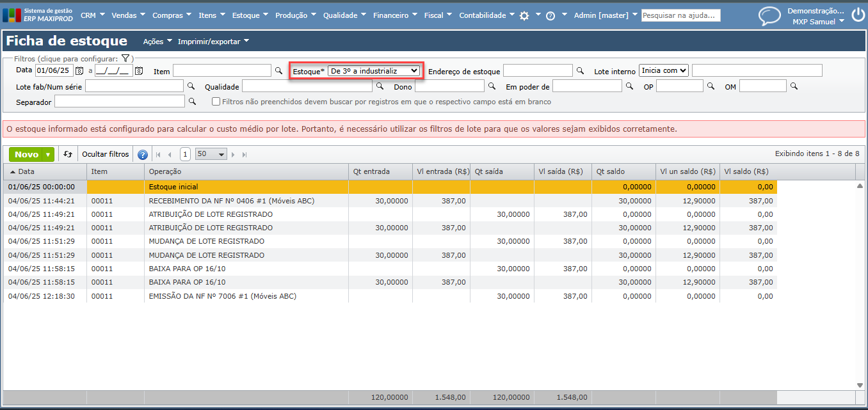Open the Estoque dropdown selector
868x410 pixels.
click(374, 70)
